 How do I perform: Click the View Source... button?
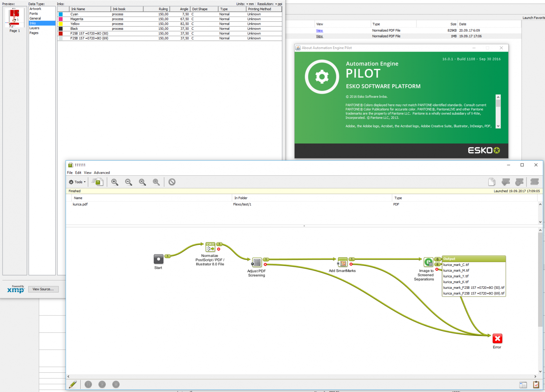click(x=43, y=289)
